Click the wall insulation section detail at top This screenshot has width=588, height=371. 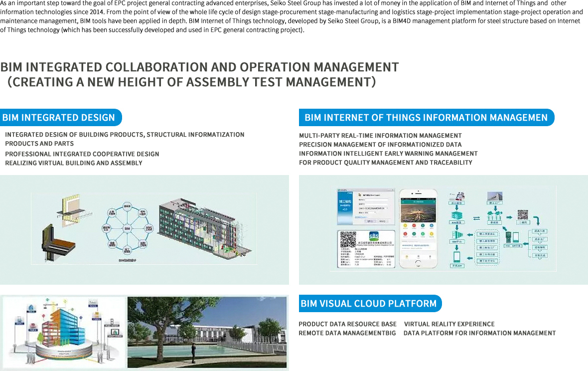(x=75, y=207)
